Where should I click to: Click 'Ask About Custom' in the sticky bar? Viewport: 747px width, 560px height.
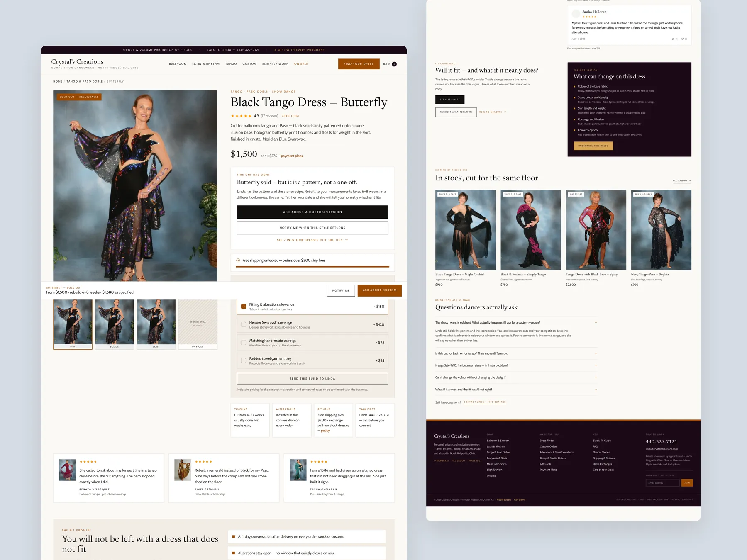(380, 290)
